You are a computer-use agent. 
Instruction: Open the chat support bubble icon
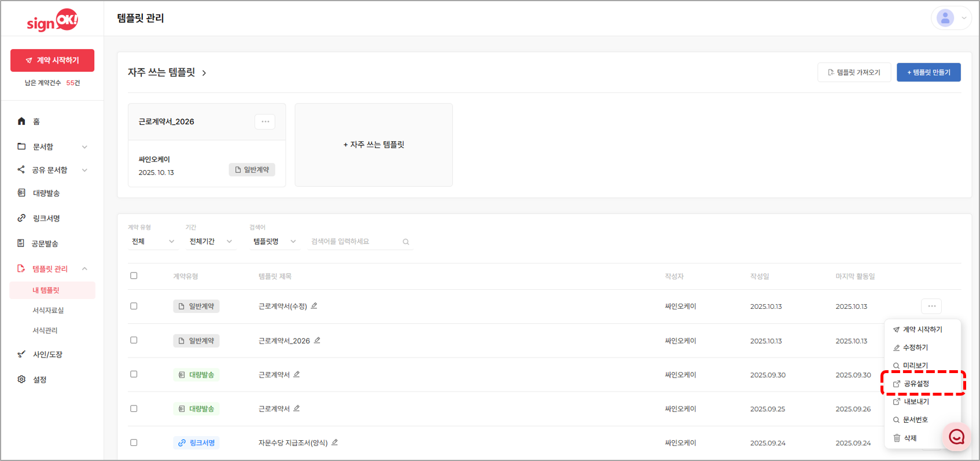point(956,437)
